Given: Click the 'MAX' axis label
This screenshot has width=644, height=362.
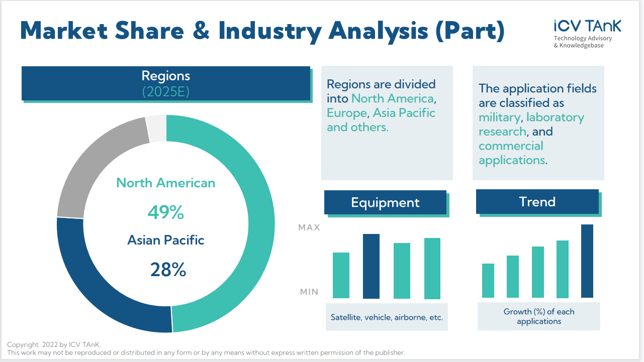Looking at the screenshot, I should click(309, 227).
